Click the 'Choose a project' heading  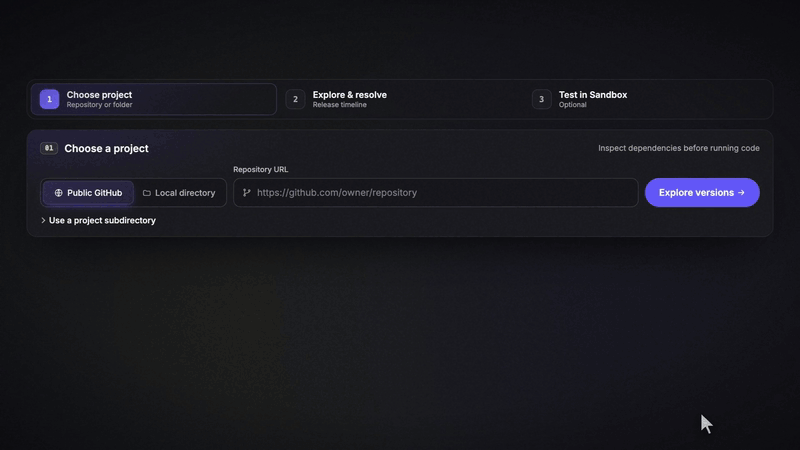point(106,148)
